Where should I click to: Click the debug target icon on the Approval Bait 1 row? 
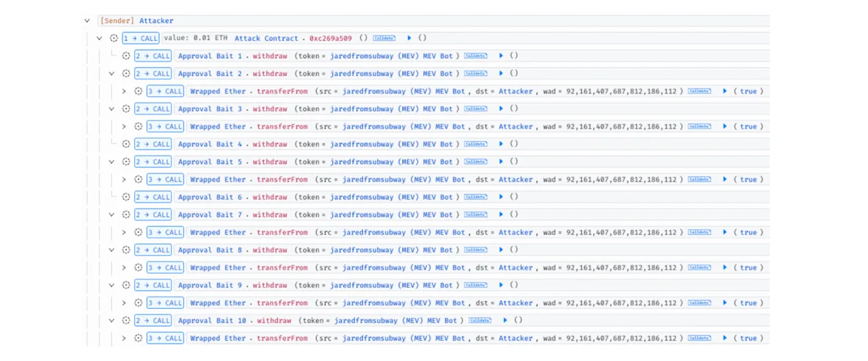tap(126, 56)
